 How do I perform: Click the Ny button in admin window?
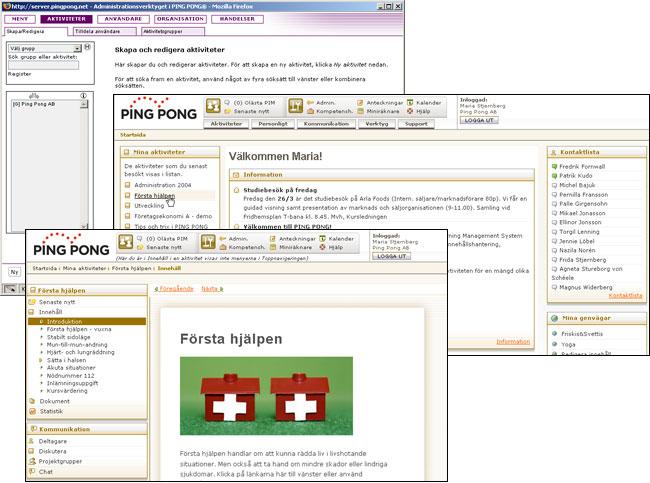(15, 272)
